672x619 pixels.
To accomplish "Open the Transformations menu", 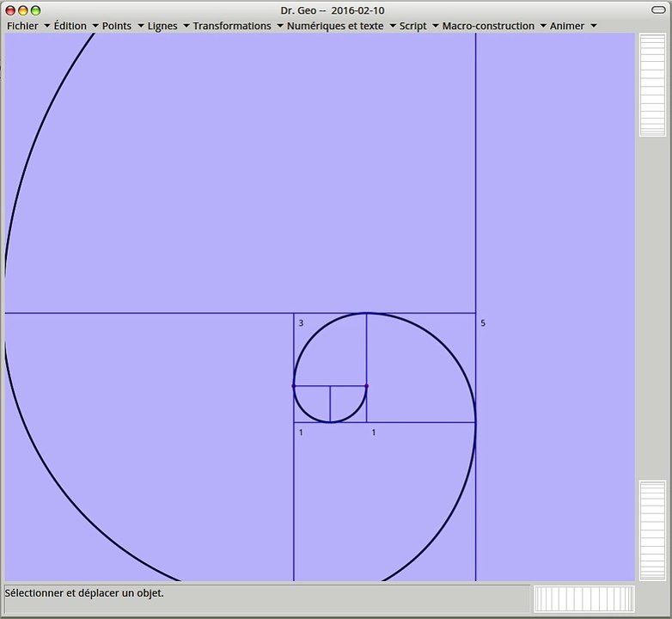I will coord(232,26).
